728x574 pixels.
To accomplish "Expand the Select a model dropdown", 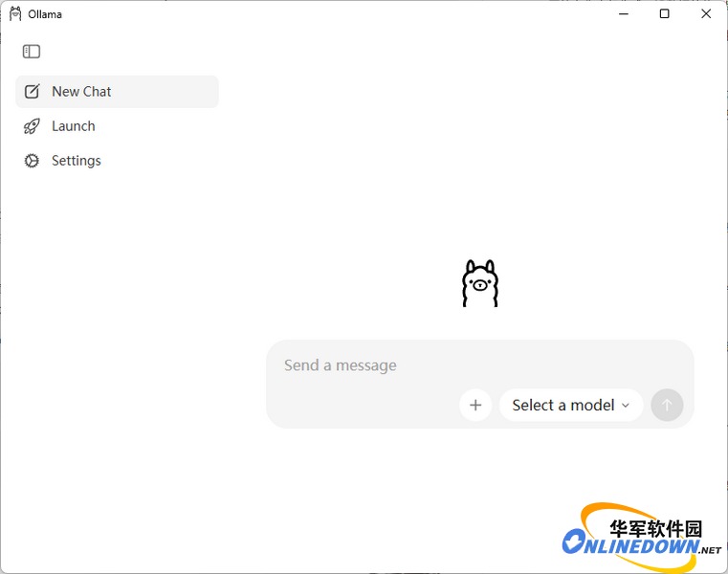I will (571, 405).
